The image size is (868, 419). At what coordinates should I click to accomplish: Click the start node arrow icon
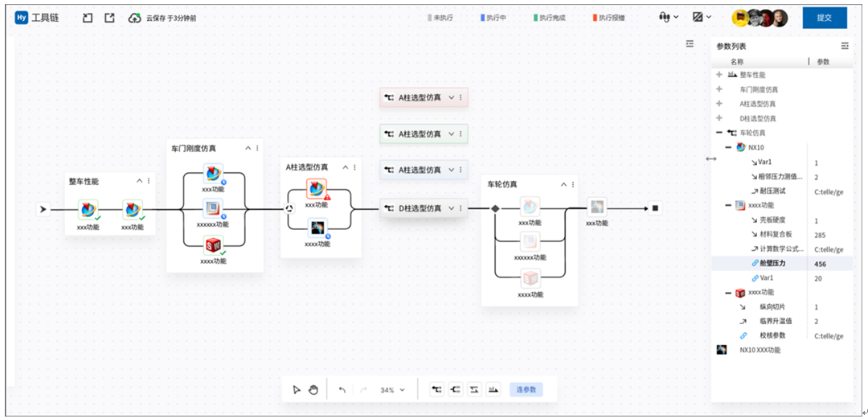43,209
